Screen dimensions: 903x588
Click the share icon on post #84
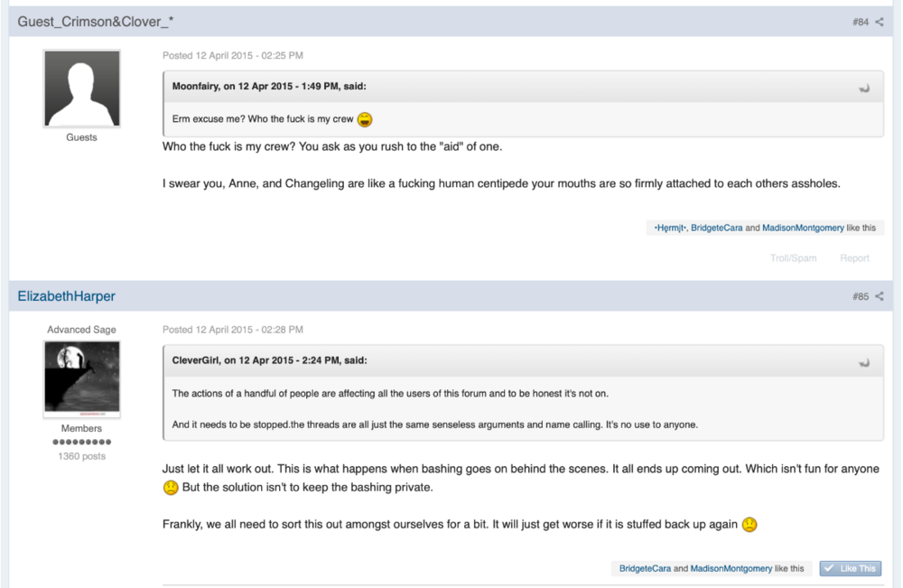pos(880,22)
